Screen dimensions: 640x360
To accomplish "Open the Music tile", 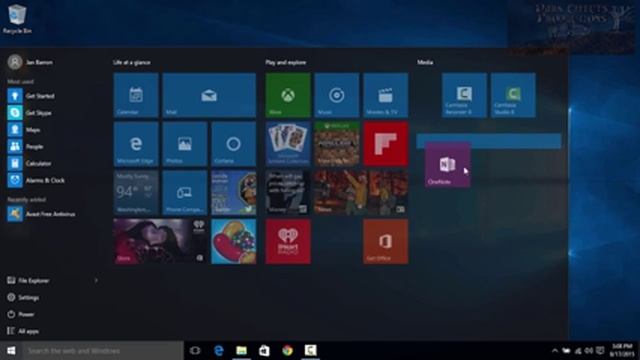I will (337, 95).
